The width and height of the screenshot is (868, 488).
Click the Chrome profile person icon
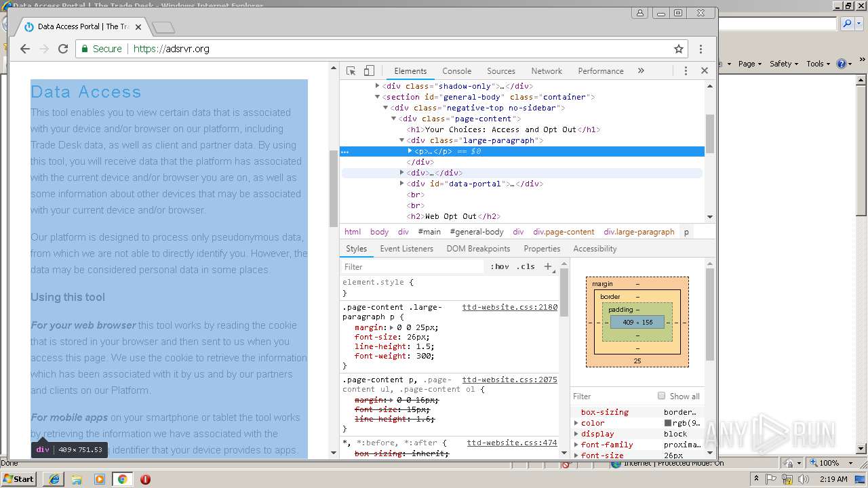[639, 13]
